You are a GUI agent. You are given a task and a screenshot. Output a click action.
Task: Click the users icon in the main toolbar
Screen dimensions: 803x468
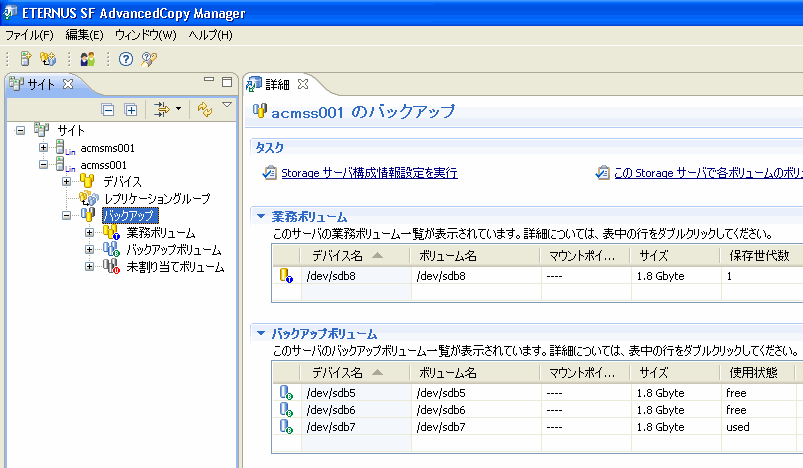pos(88,59)
